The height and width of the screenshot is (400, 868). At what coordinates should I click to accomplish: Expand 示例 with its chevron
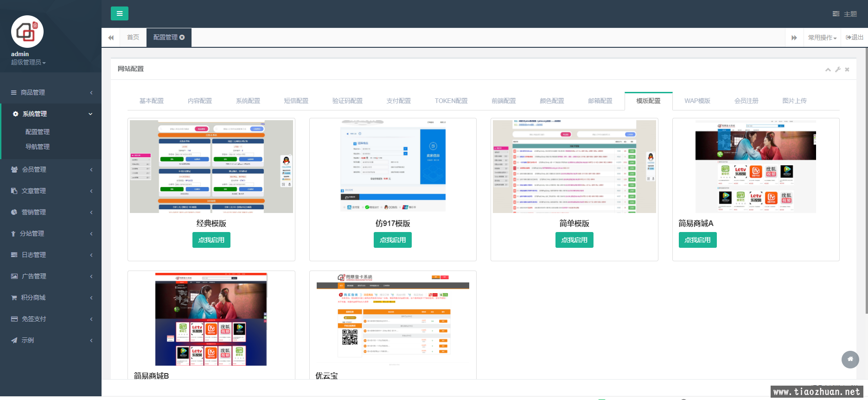click(91, 340)
